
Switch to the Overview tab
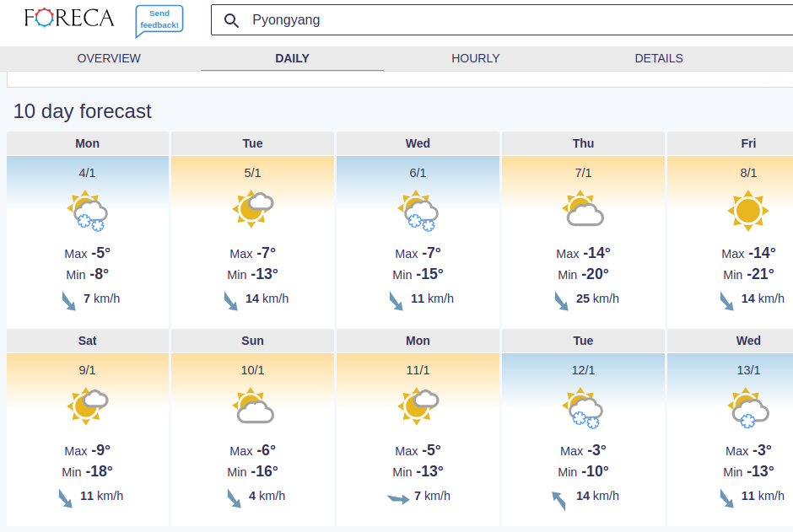tap(109, 59)
